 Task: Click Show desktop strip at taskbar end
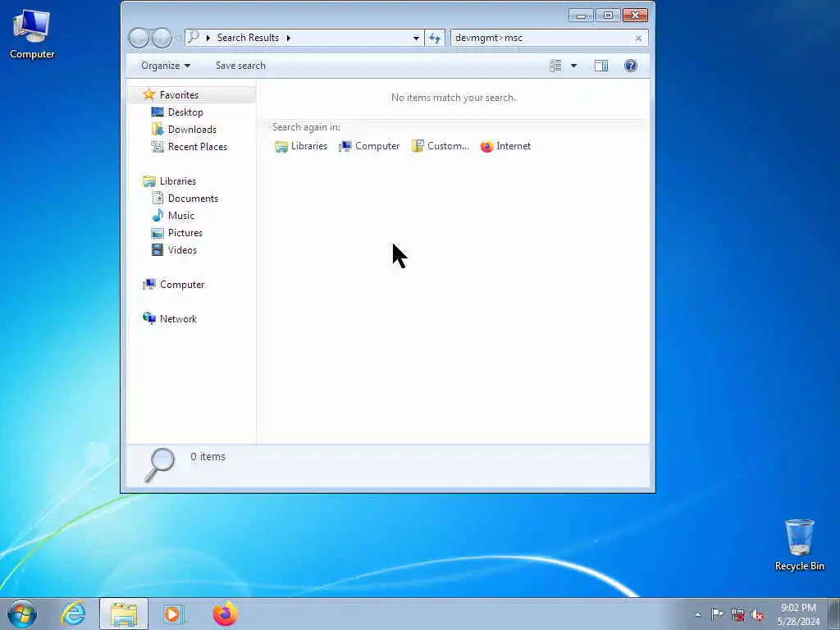(x=834, y=614)
